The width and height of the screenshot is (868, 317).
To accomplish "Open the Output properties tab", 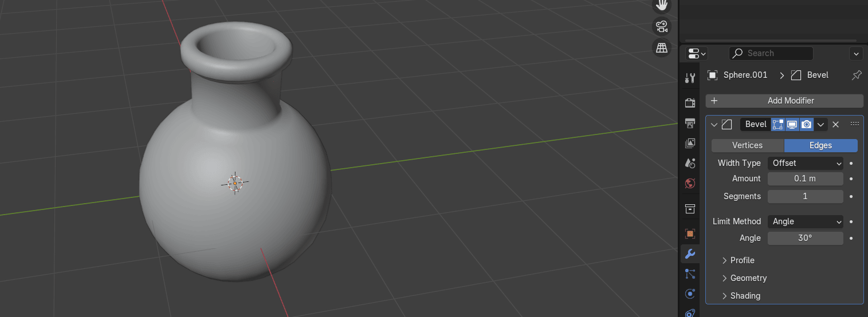I will (x=690, y=123).
